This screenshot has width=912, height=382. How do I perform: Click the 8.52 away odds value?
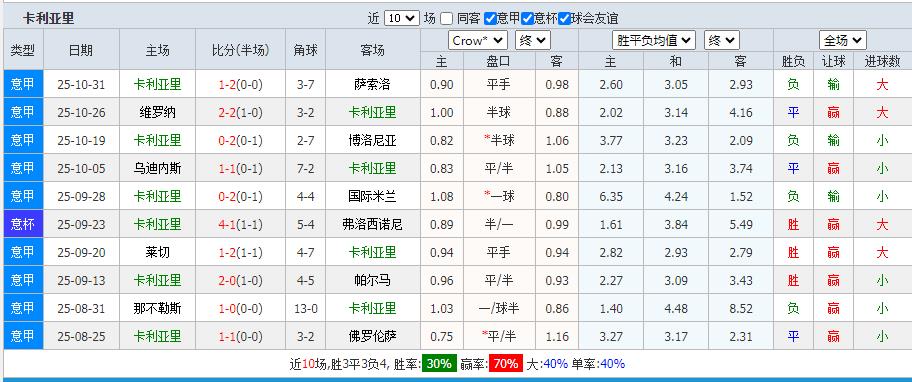740,308
